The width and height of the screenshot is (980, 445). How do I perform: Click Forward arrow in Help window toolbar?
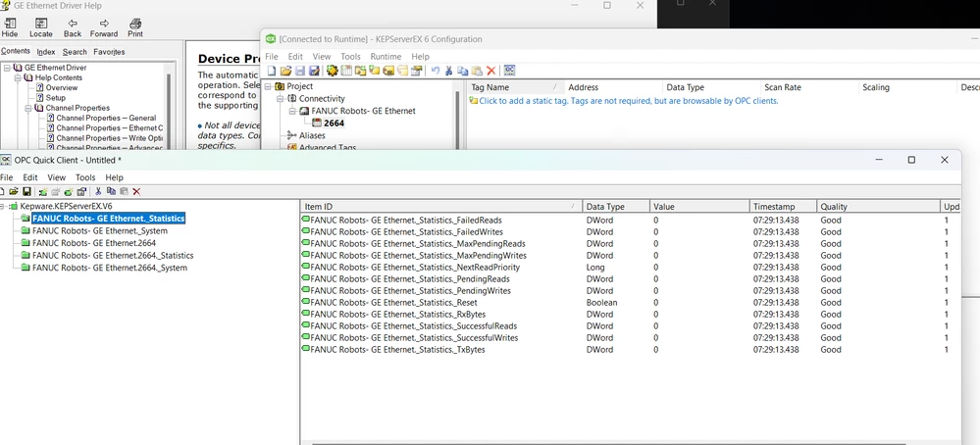104,28
